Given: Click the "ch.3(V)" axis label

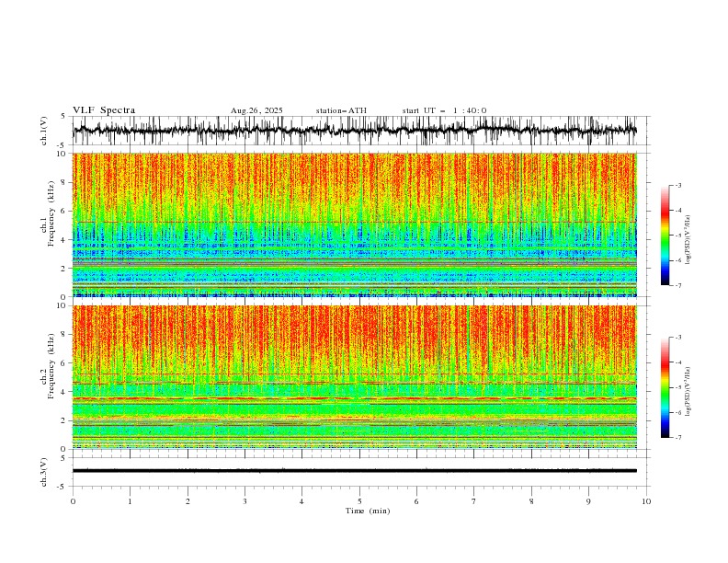Looking at the screenshot, I should point(44,472).
